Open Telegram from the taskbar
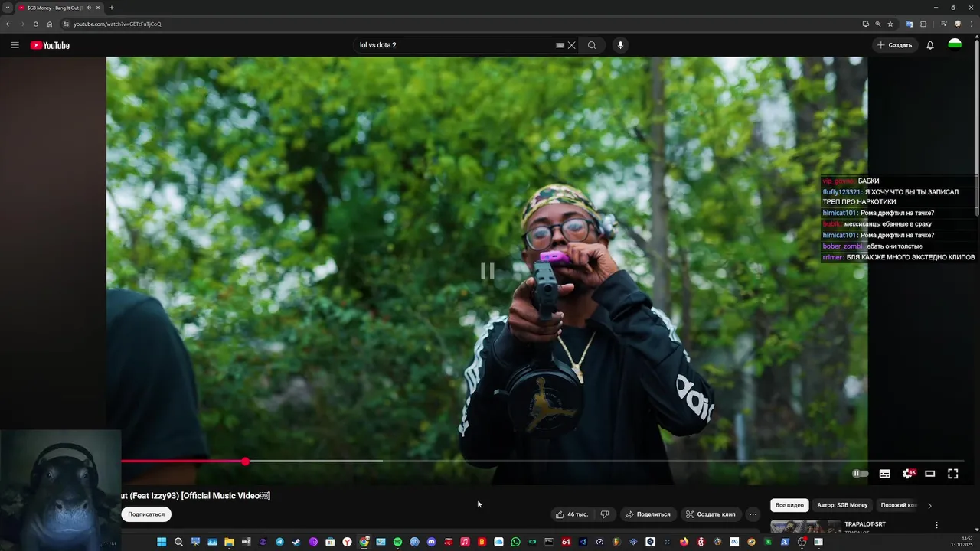The height and width of the screenshot is (551, 980). pyautogui.click(x=279, y=542)
